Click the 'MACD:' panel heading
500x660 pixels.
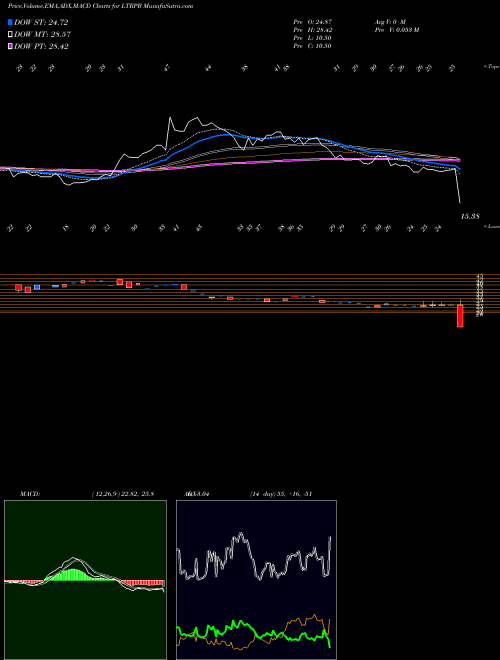pyautogui.click(x=30, y=494)
